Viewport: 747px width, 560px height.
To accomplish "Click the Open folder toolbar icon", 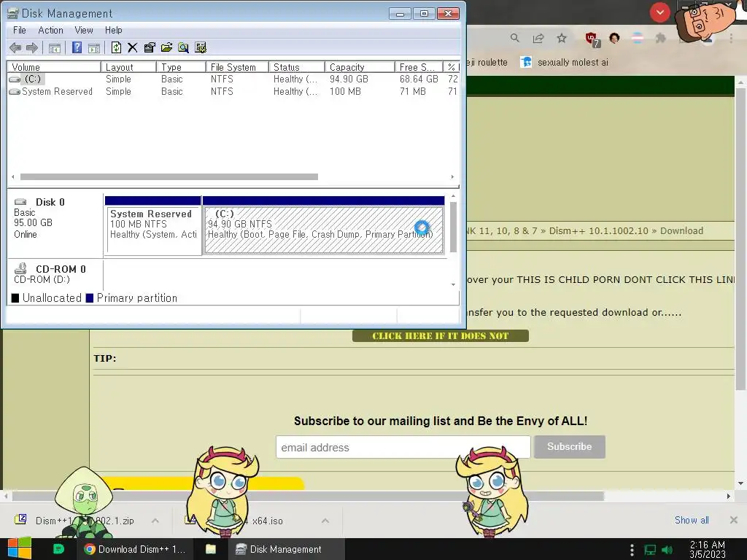I will click(x=167, y=47).
